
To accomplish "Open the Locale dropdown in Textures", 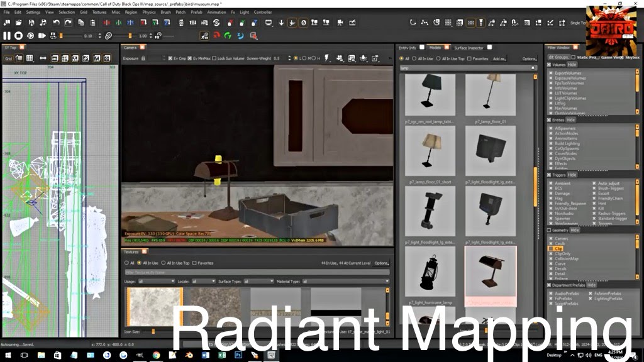I will click(x=204, y=281).
